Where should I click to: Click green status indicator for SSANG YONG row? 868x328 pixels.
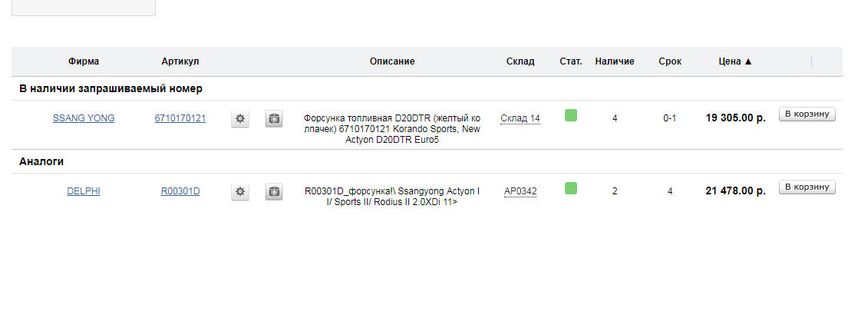[x=571, y=115]
